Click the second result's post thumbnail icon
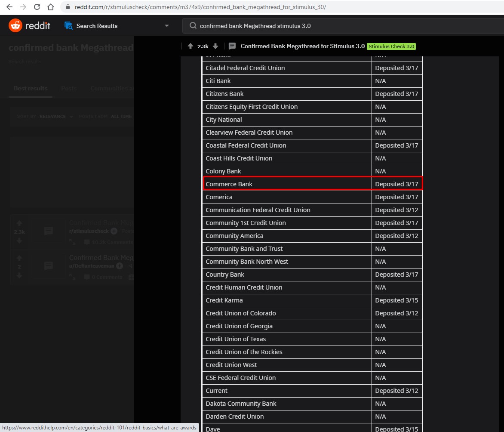This screenshot has height=432, width=504. (49, 266)
